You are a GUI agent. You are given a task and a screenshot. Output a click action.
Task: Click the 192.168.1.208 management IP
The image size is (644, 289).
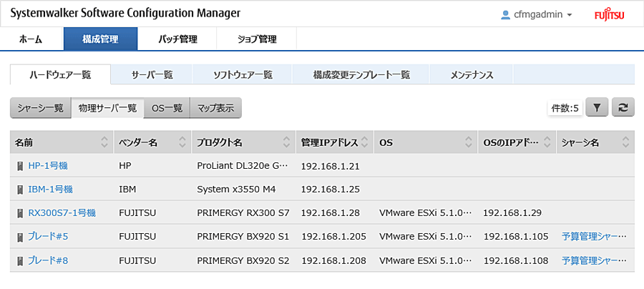point(334,260)
